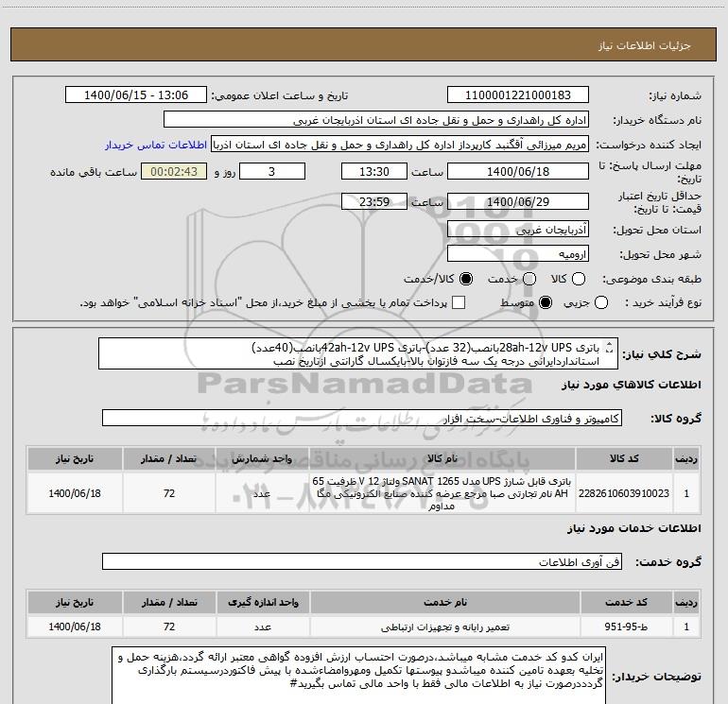Click the goods table تاریخ نیاز header
This screenshot has width=728, height=704.
[75, 459]
